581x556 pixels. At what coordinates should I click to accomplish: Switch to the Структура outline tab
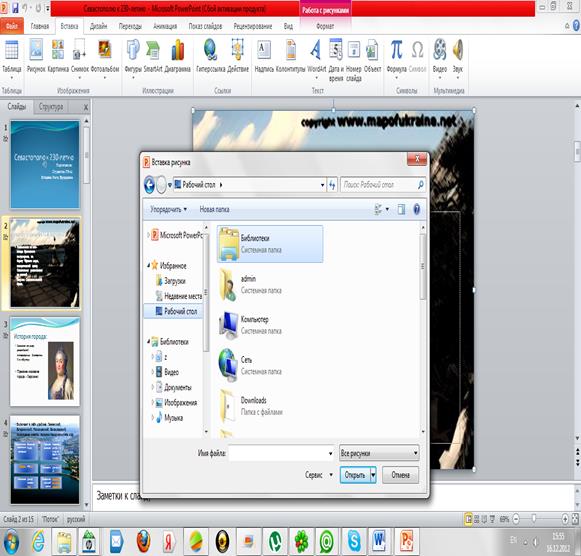(x=51, y=107)
